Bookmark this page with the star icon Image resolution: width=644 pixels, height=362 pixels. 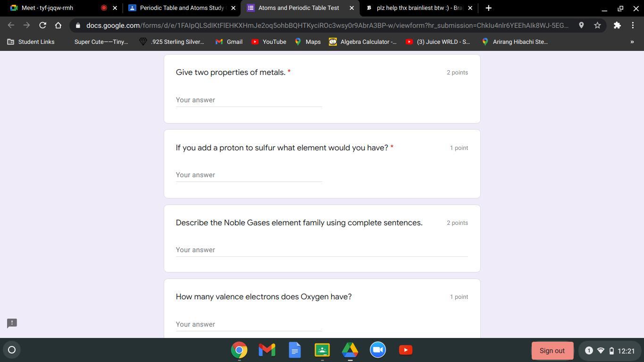pyautogui.click(x=597, y=25)
